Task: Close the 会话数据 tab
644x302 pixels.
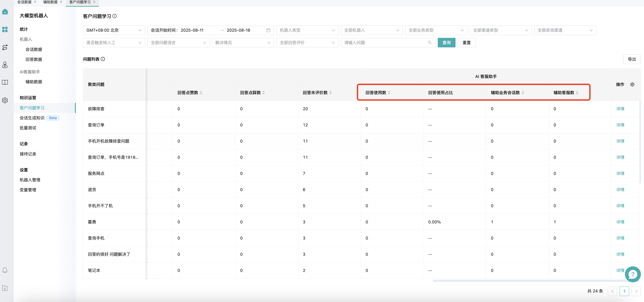Action: tap(35, 2)
